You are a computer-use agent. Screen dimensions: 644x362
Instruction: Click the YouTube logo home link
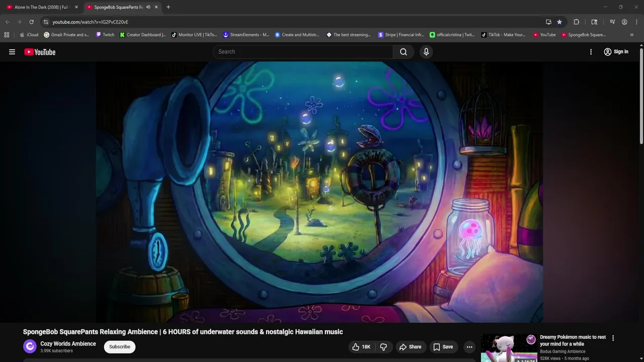[40, 52]
